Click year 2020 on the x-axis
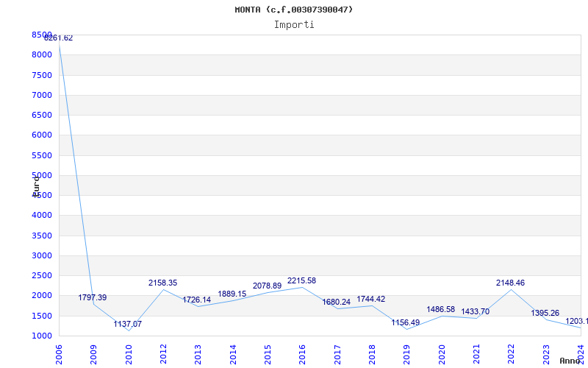Screen dimensions: 588x368 click(441, 353)
